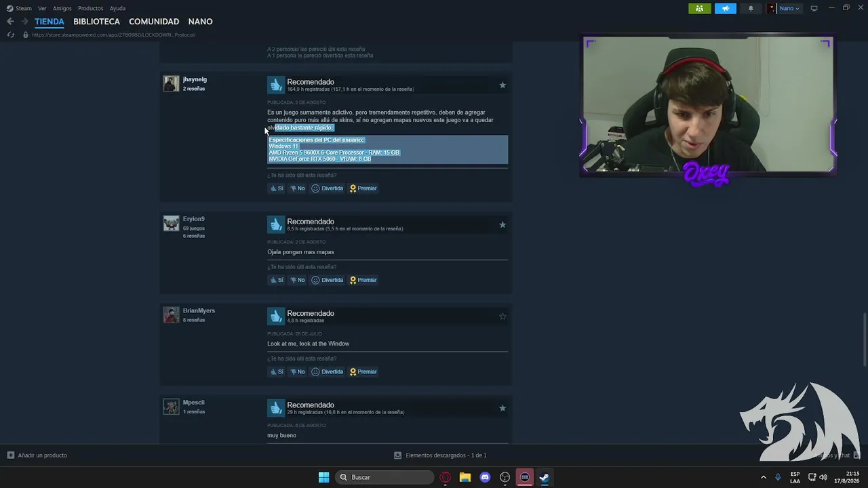
Task: Launch Opera browser from taskbar
Action: 446,477
